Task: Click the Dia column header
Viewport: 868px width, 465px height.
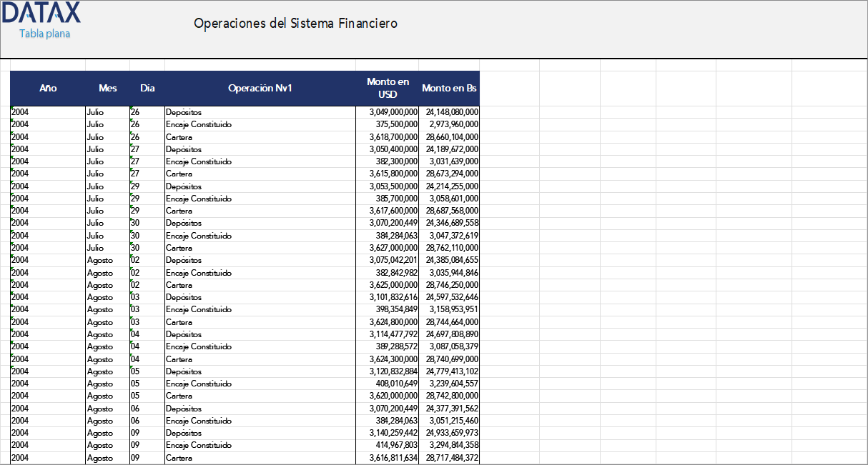Action: [x=147, y=88]
